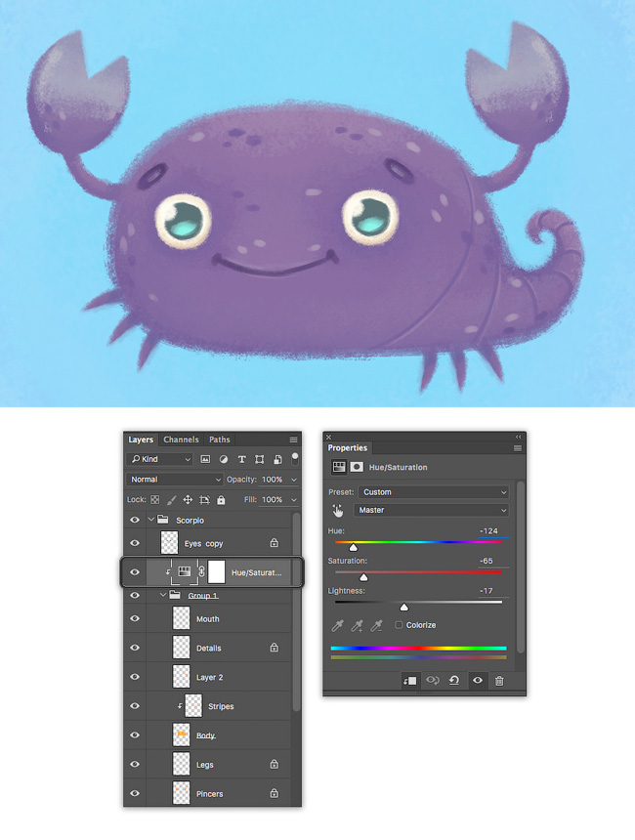The width and height of the screenshot is (635, 840).
Task: Hide the Body layer
Action: point(135,735)
